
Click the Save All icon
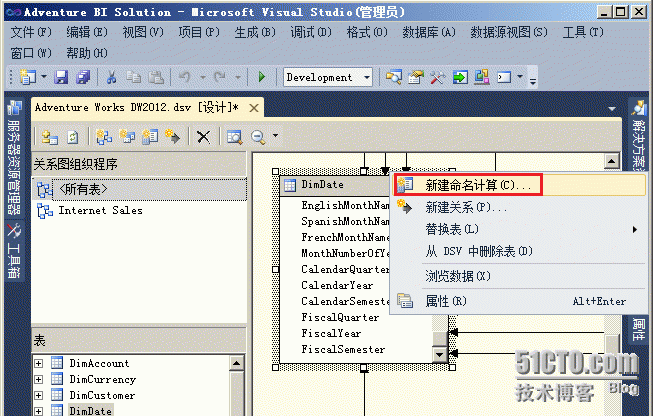pos(83,77)
